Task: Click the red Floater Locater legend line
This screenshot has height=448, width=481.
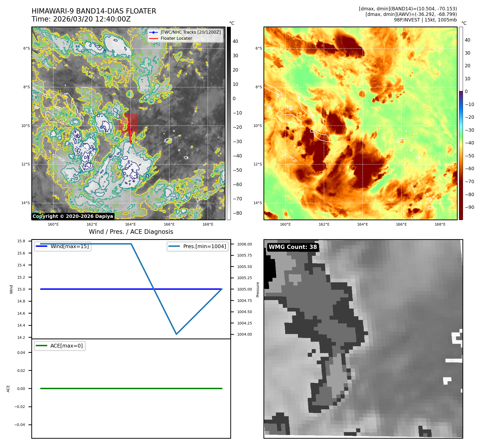Action: point(153,38)
